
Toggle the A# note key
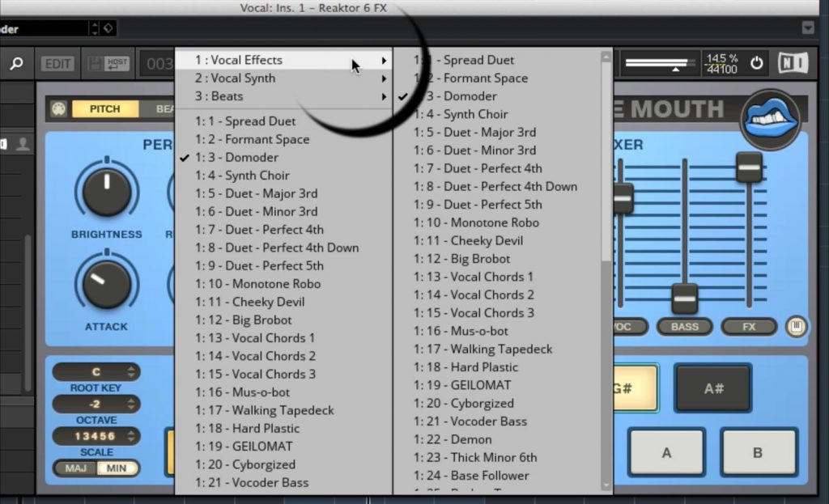(712, 388)
